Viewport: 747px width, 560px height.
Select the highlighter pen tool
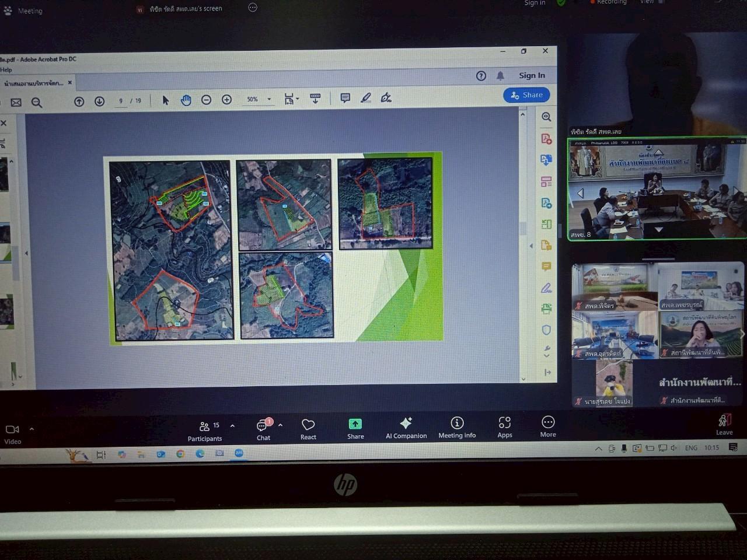pyautogui.click(x=365, y=98)
